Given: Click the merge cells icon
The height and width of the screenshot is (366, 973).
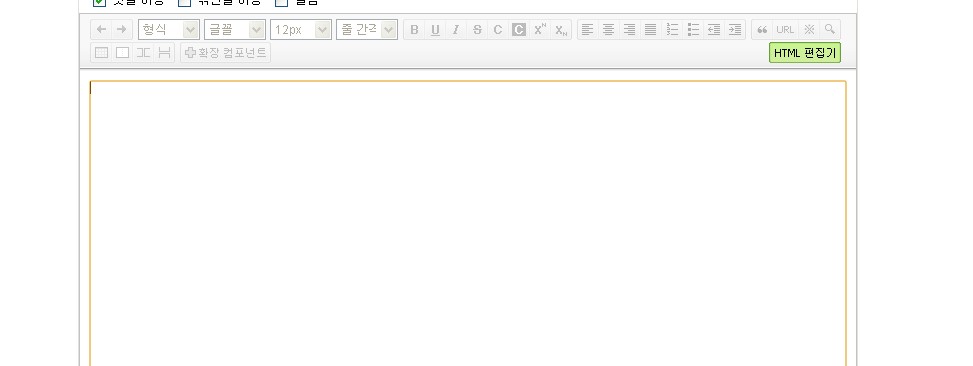Looking at the screenshot, I should click(143, 53).
